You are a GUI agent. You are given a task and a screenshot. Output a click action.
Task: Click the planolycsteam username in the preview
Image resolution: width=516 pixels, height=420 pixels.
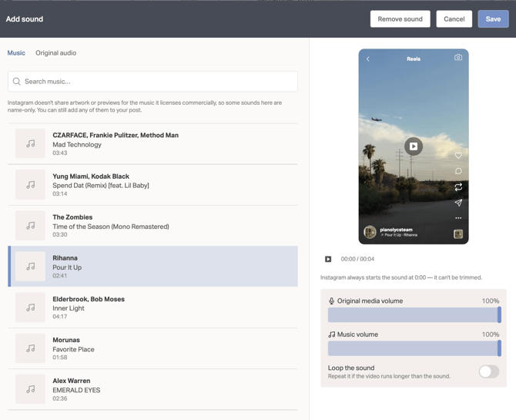[x=396, y=230]
